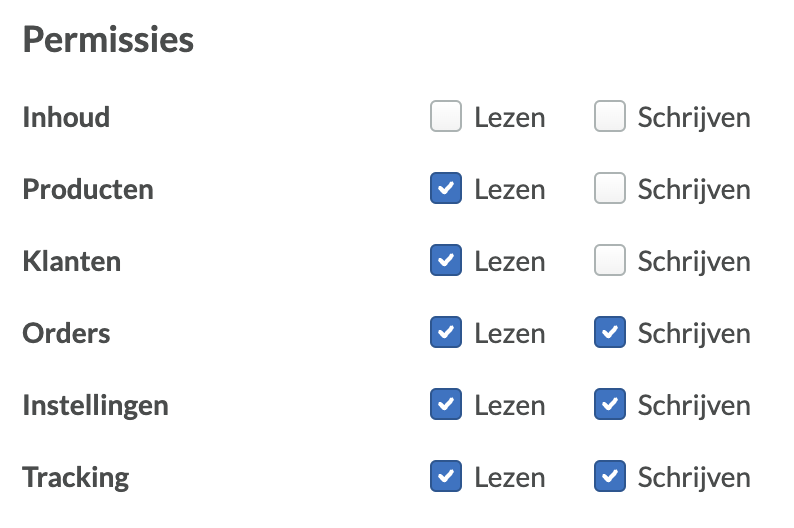
Task: Check Schrijven checkbox for Klanten
Action: click(x=610, y=261)
